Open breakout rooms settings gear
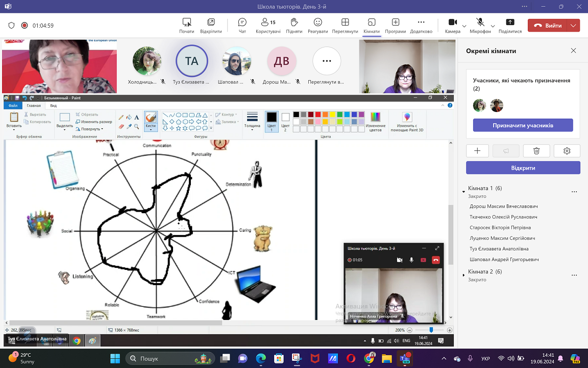Image resolution: width=588 pixels, height=368 pixels. [567, 151]
